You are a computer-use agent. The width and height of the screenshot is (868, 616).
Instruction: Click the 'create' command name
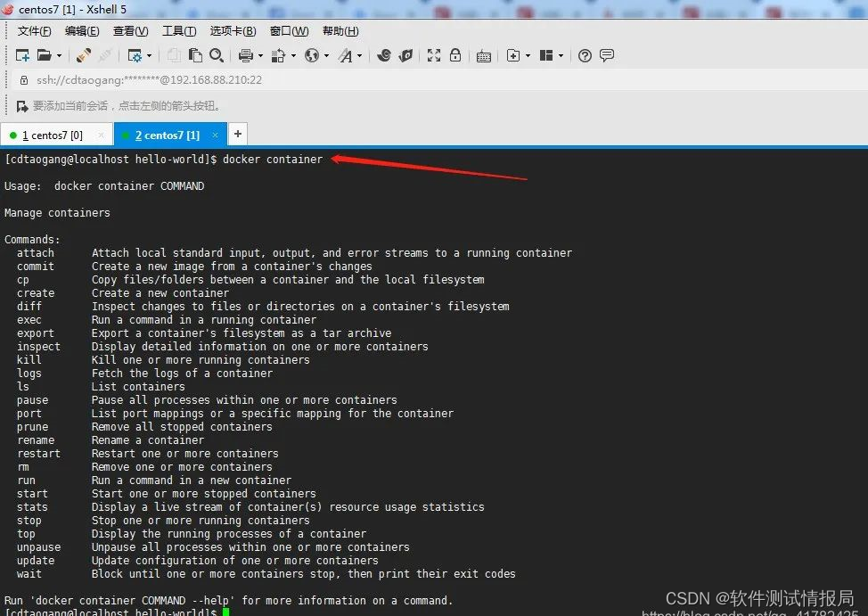36,293
